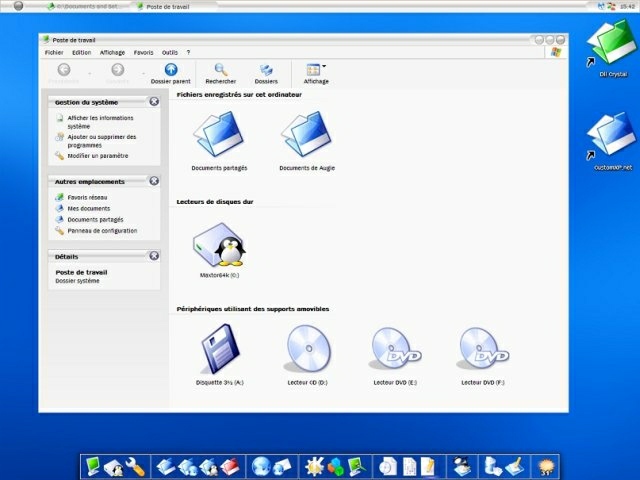The height and width of the screenshot is (480, 640).
Task: Collapse the Autres emplacements panel
Action: coord(154,181)
